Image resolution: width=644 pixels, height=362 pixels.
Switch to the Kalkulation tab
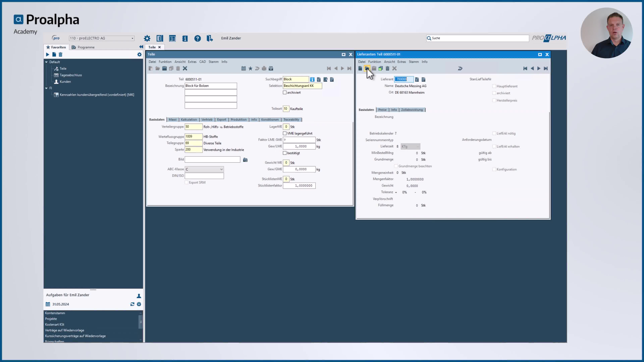point(189,120)
